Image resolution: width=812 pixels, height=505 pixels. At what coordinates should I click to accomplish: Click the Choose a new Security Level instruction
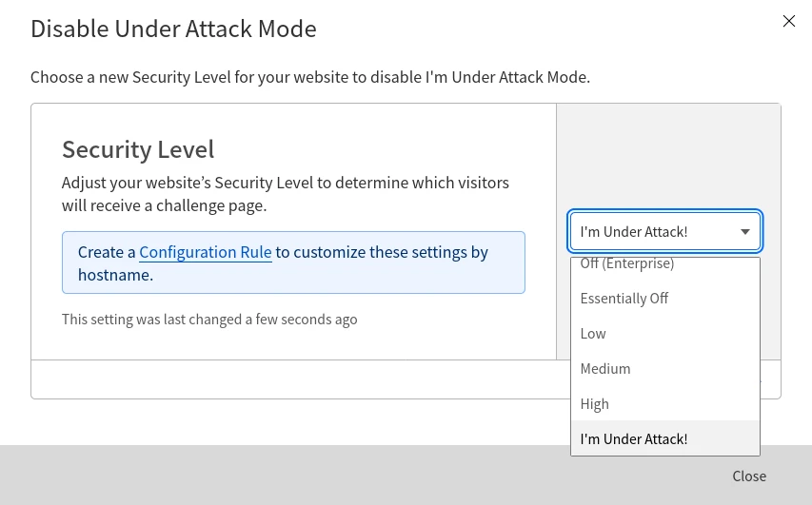coord(310,77)
